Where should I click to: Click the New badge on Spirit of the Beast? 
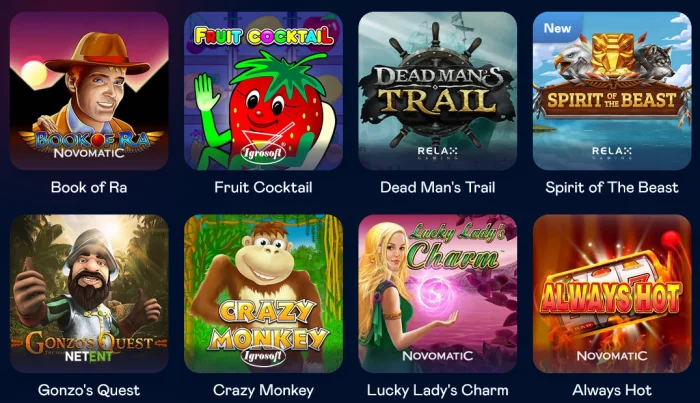[557, 28]
